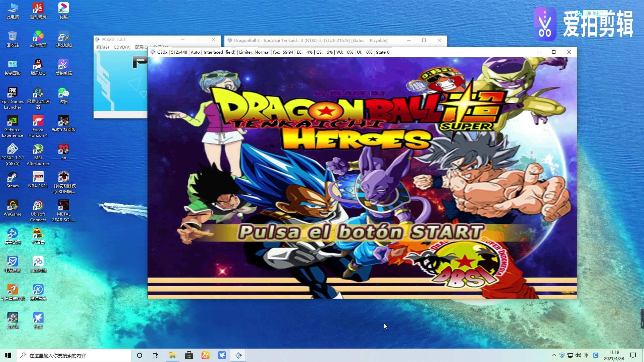Select the 控制面板 desktop icon

[x=13, y=67]
